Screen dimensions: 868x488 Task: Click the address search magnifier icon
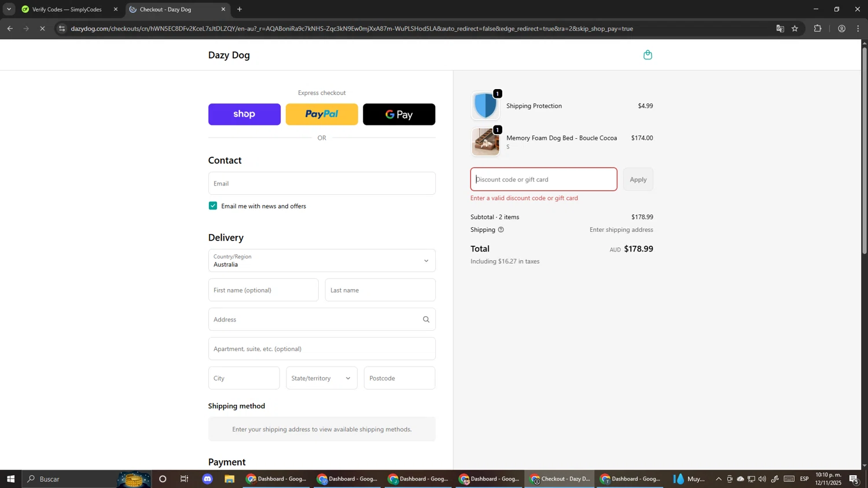click(x=426, y=319)
